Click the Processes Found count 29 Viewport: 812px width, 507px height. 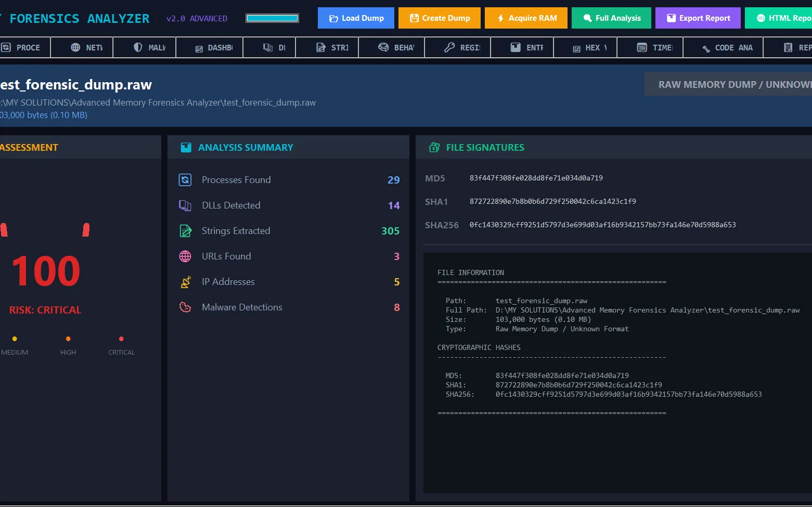[x=394, y=180]
